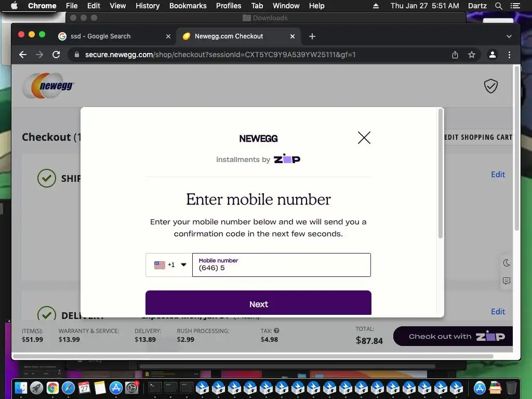The image size is (532, 399).
Task: Open System Preferences from the dock
Action: click(131, 388)
